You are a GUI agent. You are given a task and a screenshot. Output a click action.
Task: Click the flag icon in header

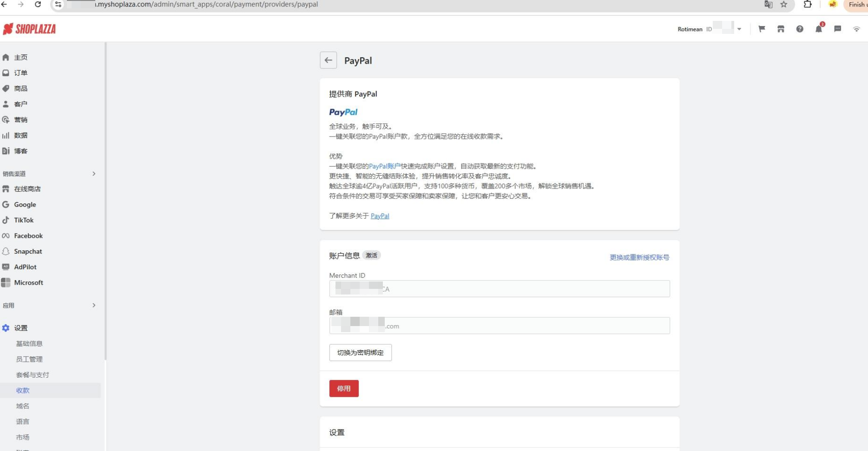click(x=762, y=29)
